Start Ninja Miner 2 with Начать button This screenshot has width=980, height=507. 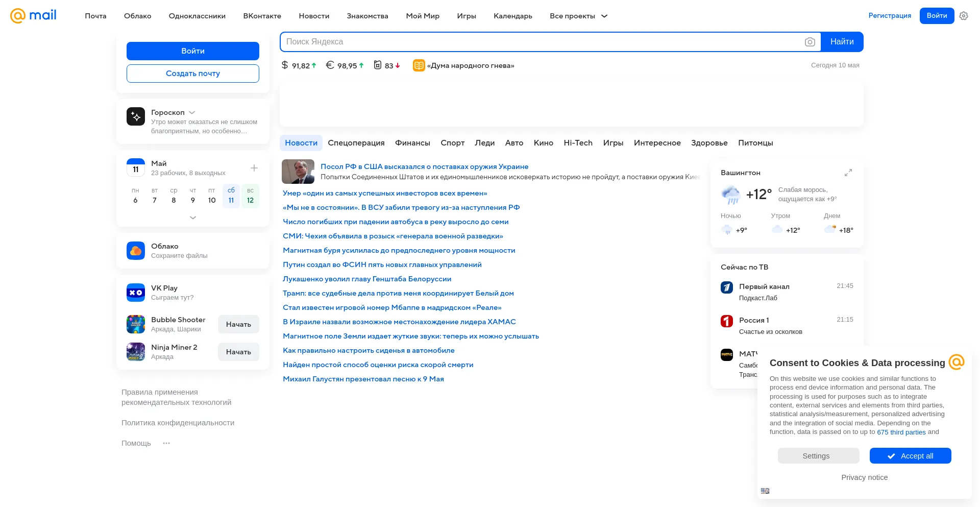[x=238, y=352]
